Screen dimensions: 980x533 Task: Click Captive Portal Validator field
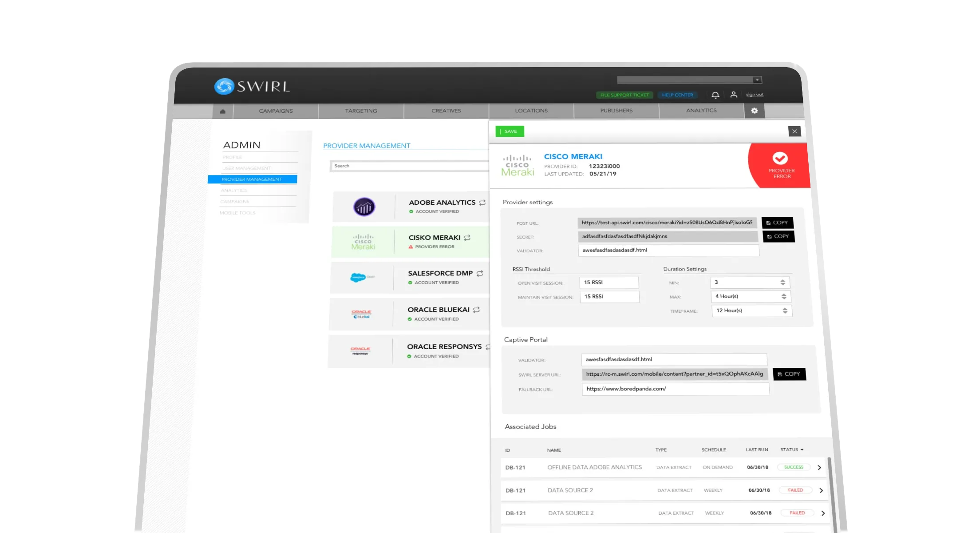point(674,359)
